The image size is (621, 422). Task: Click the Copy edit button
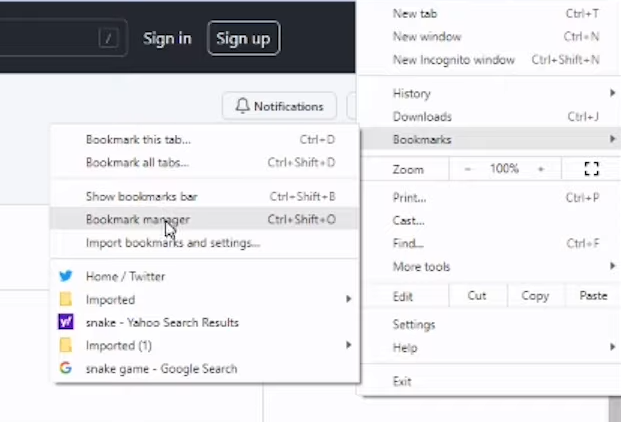click(535, 296)
